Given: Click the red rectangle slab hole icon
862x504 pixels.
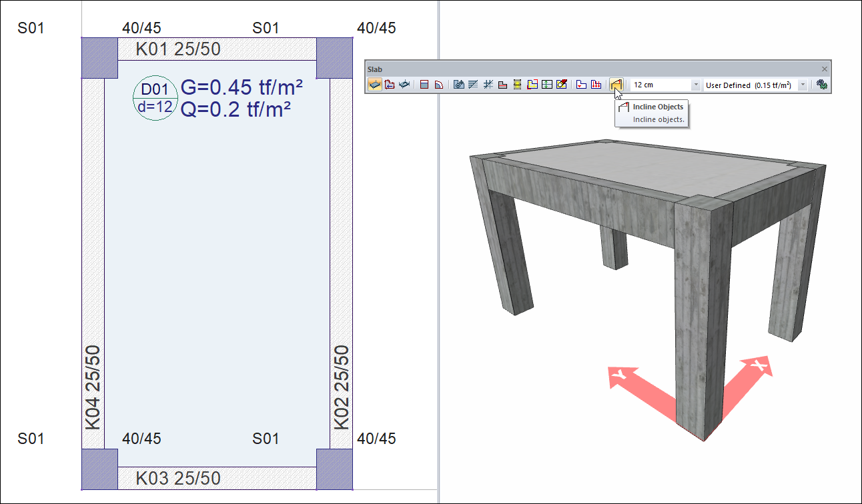Looking at the screenshot, I should [424, 85].
